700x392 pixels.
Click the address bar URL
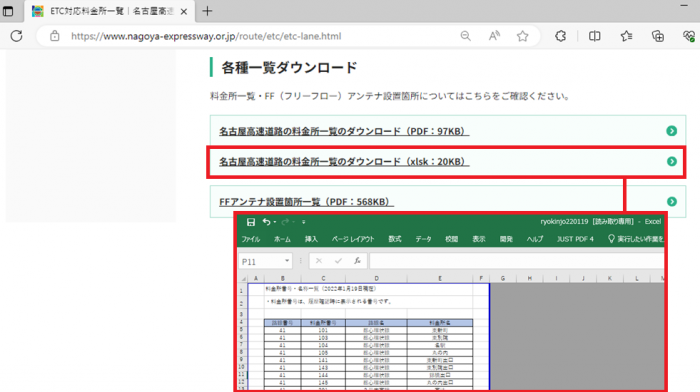tap(206, 36)
